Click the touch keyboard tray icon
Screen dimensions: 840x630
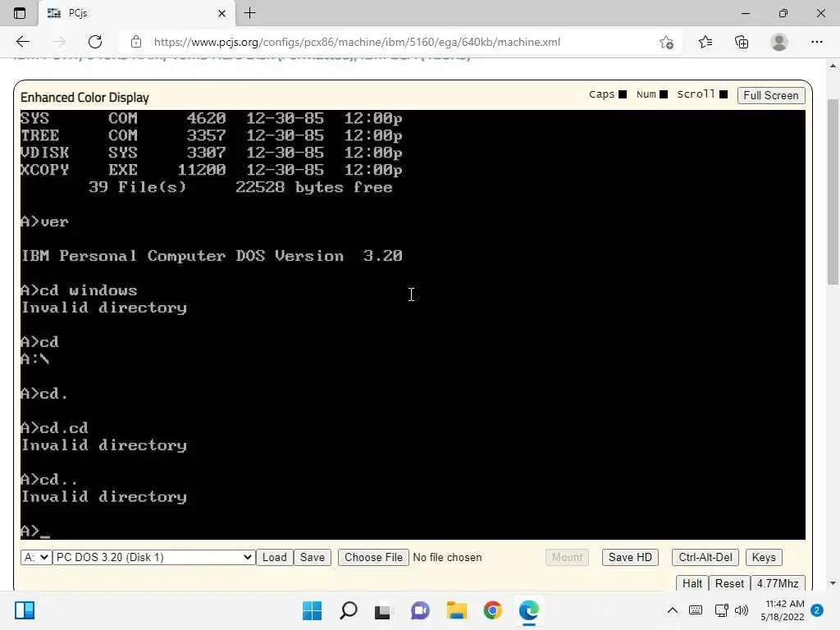tap(696, 610)
